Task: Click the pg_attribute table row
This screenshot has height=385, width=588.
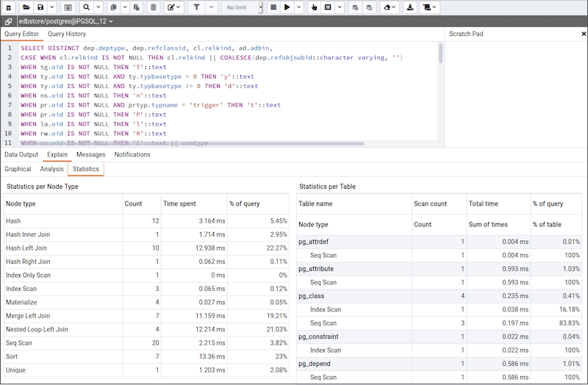Action: point(439,268)
